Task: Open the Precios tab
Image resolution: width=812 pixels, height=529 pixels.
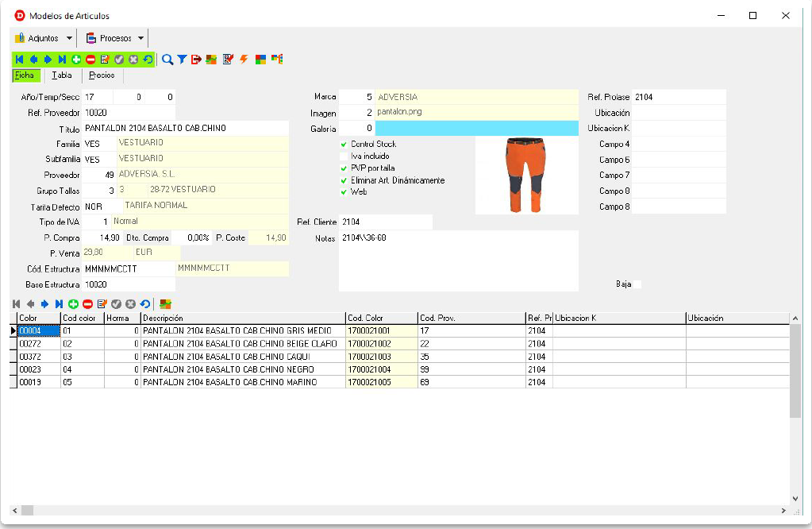Action: (x=102, y=75)
